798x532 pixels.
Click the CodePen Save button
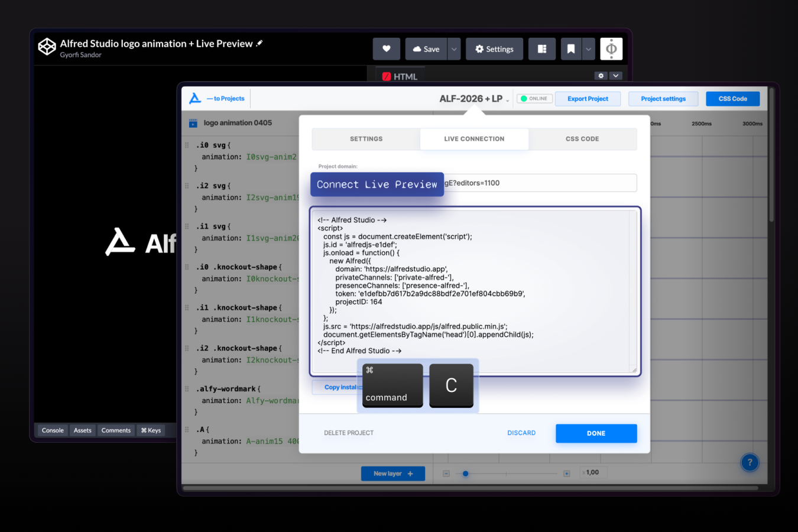coord(426,49)
